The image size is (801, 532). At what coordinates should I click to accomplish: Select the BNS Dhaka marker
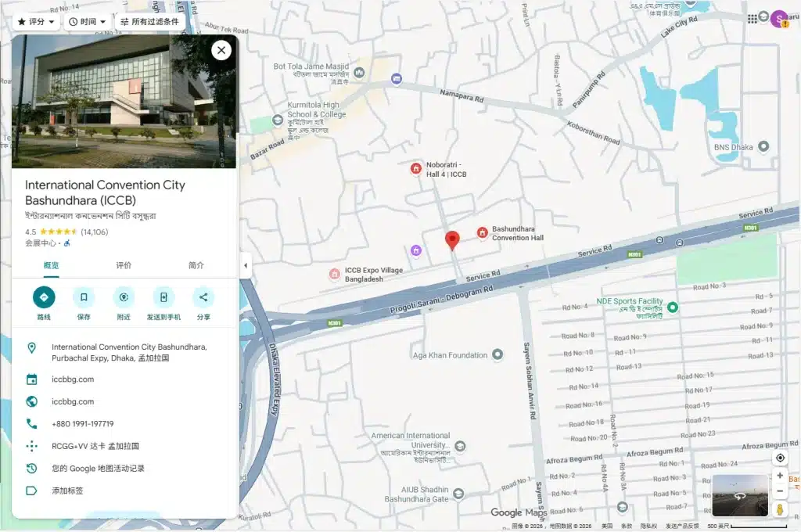pyautogui.click(x=763, y=146)
